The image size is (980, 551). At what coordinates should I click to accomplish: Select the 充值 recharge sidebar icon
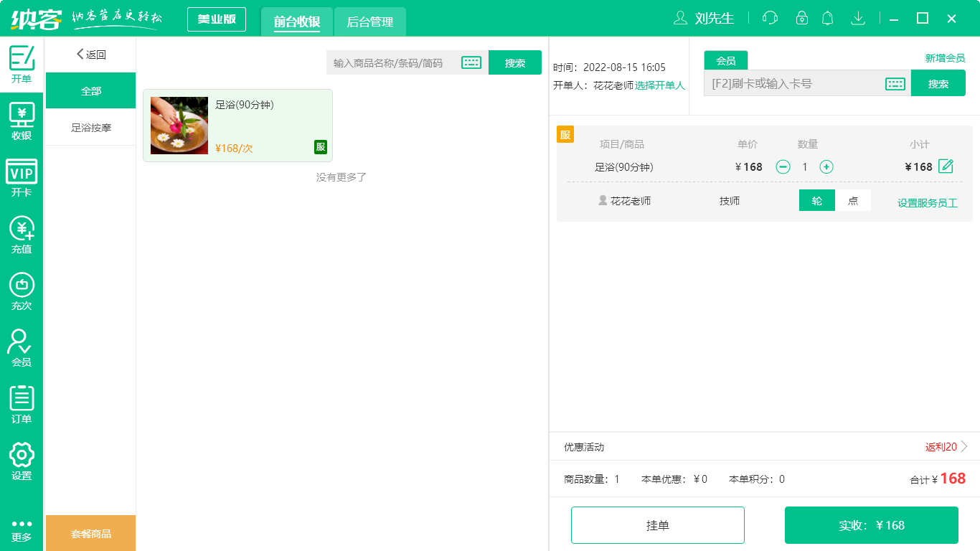pos(22,231)
